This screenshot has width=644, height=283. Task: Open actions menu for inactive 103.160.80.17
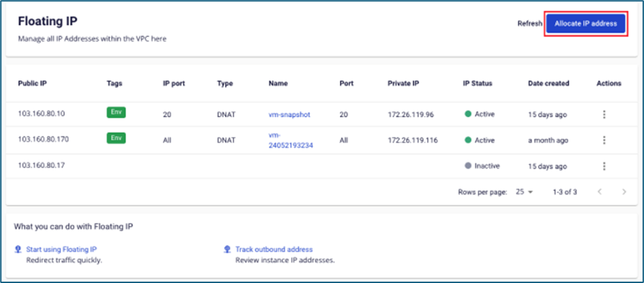click(x=604, y=166)
